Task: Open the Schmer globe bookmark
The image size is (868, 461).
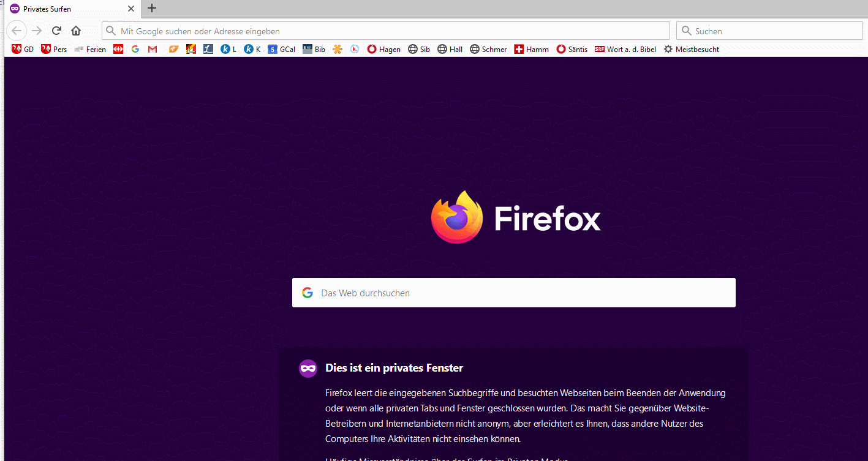Action: [488, 50]
